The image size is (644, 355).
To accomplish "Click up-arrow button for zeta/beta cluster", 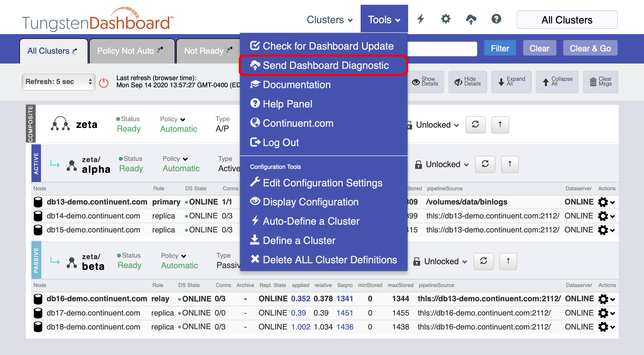I will coord(508,261).
